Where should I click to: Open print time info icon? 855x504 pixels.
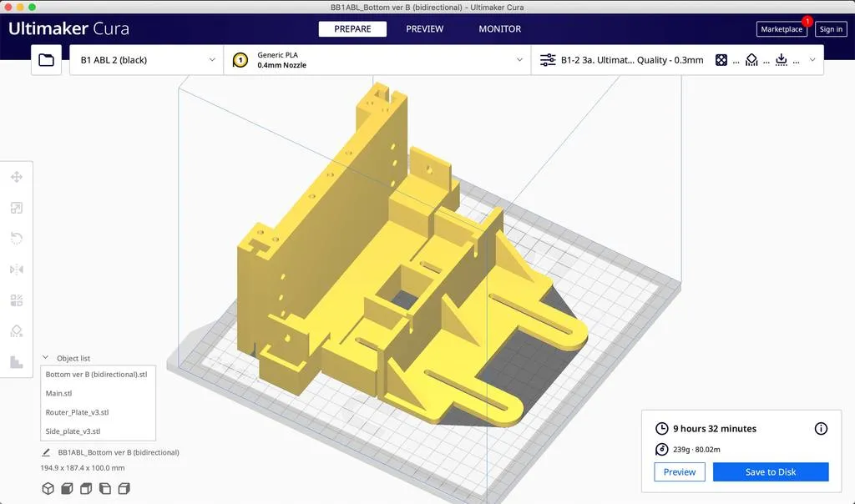click(821, 429)
